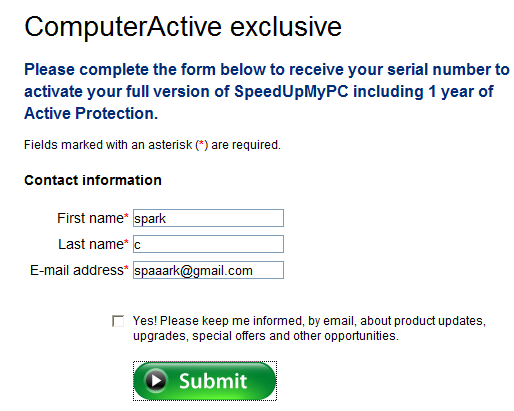
Task: Click the 'upgrades, special offers' label line
Action: pos(266,336)
